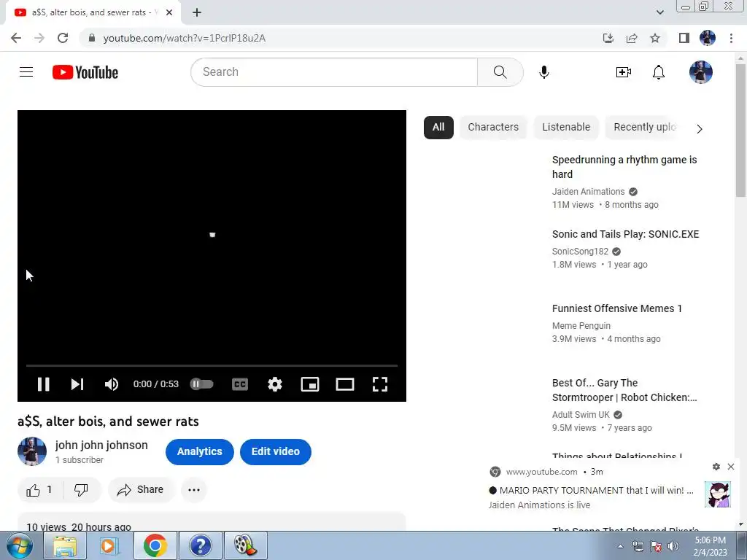Image resolution: width=747 pixels, height=560 pixels.
Task: Open notifications bell
Action: pyautogui.click(x=659, y=72)
